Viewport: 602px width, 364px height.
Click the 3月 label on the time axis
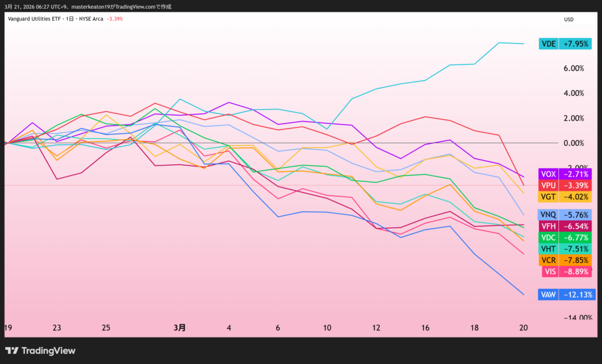[180, 328]
